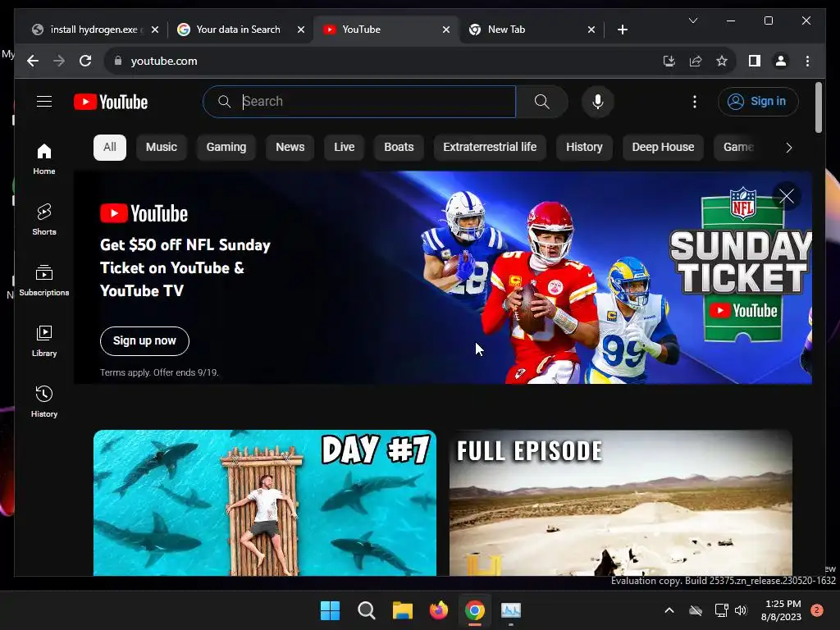Click the page vertical scrollbar
Viewport: 840px width, 630px height.
818,107
